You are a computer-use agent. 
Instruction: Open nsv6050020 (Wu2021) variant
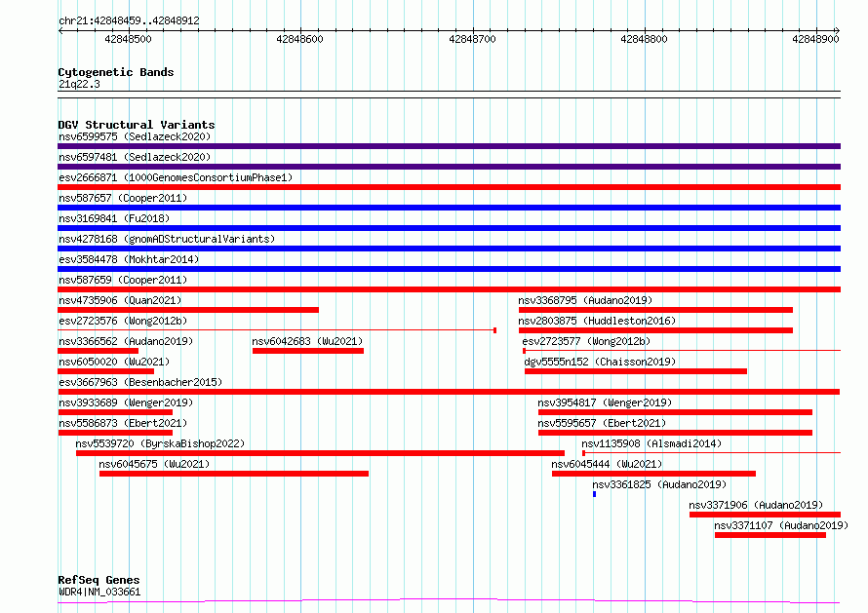pyautogui.click(x=114, y=362)
